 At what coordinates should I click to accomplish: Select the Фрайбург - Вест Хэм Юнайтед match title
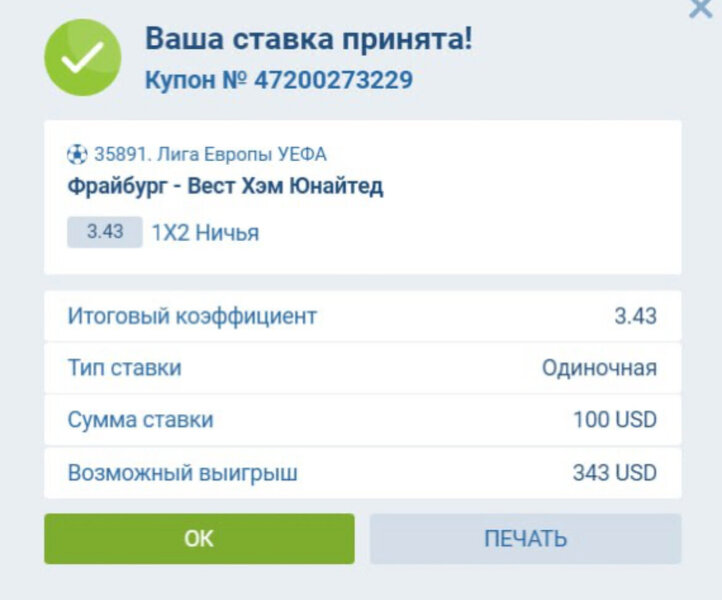point(225,186)
